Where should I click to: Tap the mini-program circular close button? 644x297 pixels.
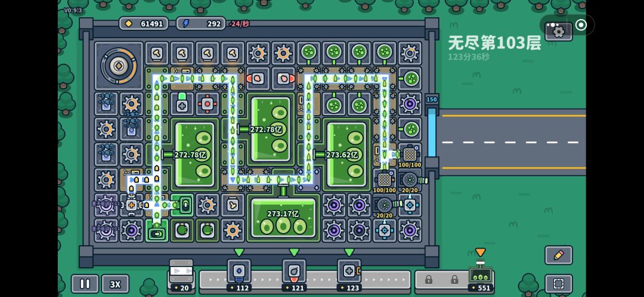tap(581, 25)
